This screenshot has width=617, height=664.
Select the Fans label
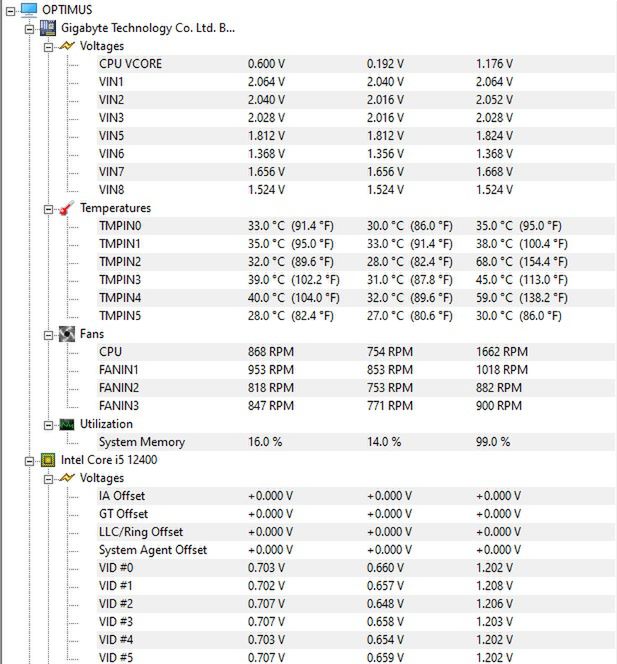click(x=92, y=334)
